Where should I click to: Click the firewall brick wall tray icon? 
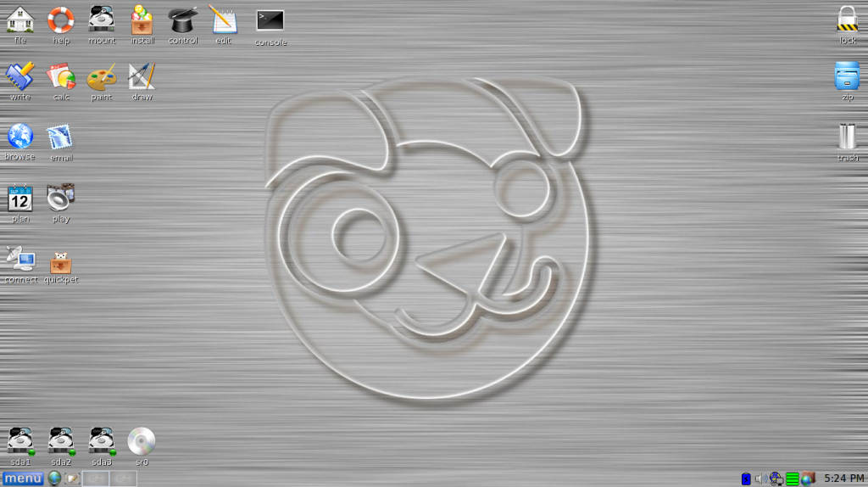click(808, 479)
